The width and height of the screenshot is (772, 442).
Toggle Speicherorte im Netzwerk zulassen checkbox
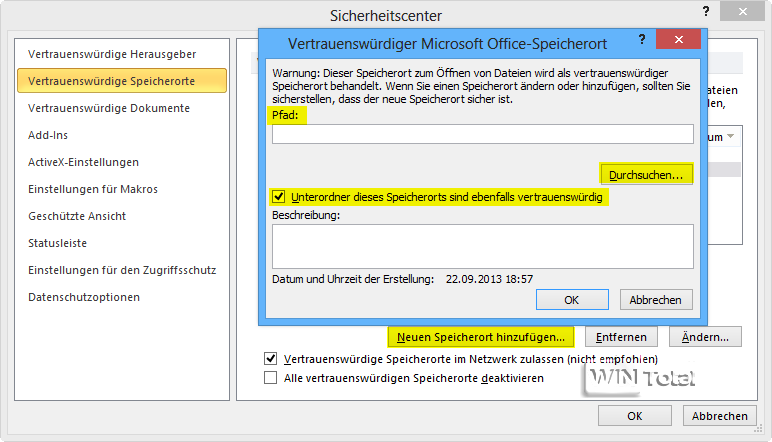click(x=271, y=358)
